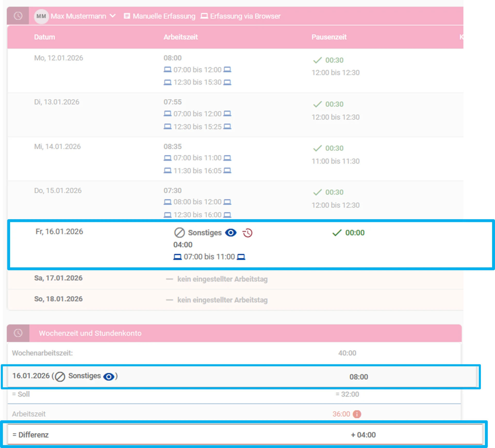495x448 pixels.
Task: Click laptop icon after Friday 07:00 bis 11:00
Action: [241, 257]
